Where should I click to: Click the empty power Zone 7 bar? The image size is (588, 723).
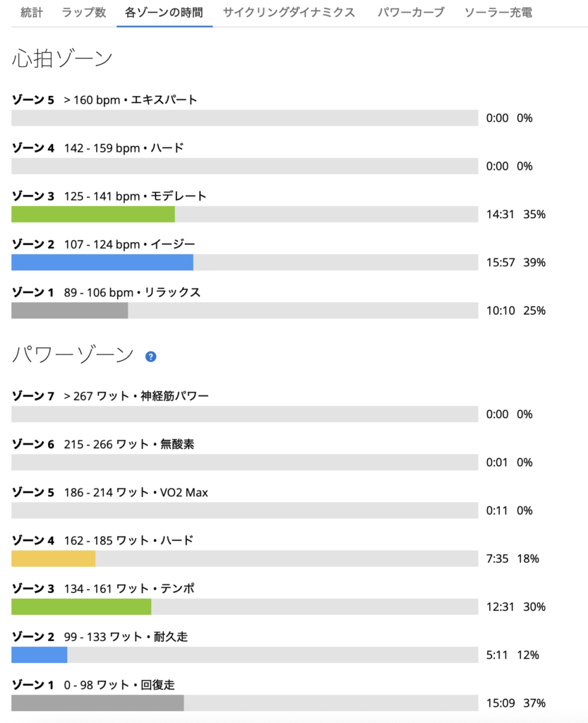pos(244,414)
